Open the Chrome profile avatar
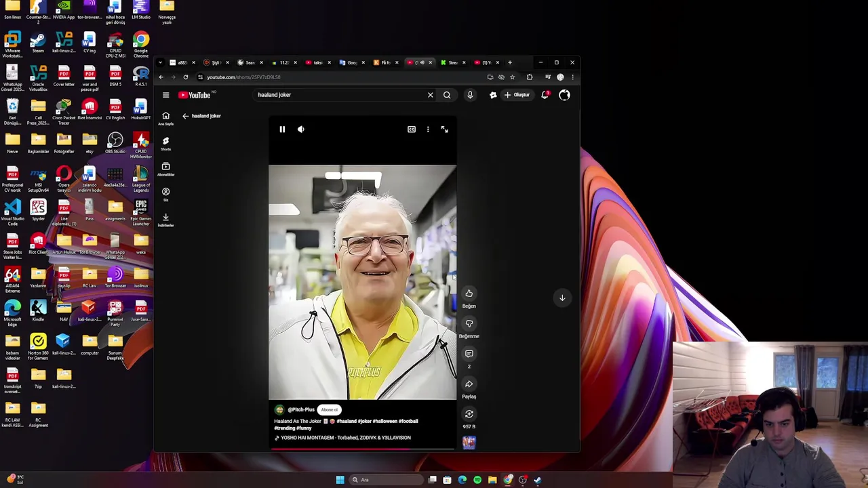The image size is (868, 488). click(560, 77)
